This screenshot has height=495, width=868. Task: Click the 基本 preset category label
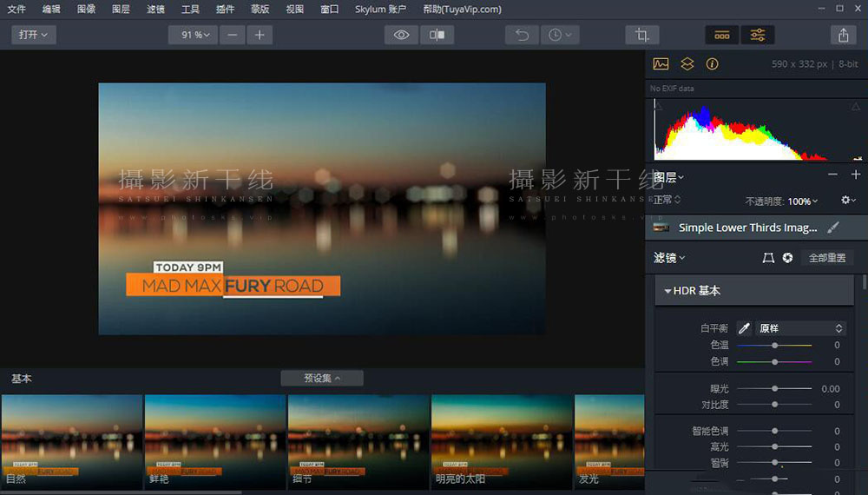[22, 379]
